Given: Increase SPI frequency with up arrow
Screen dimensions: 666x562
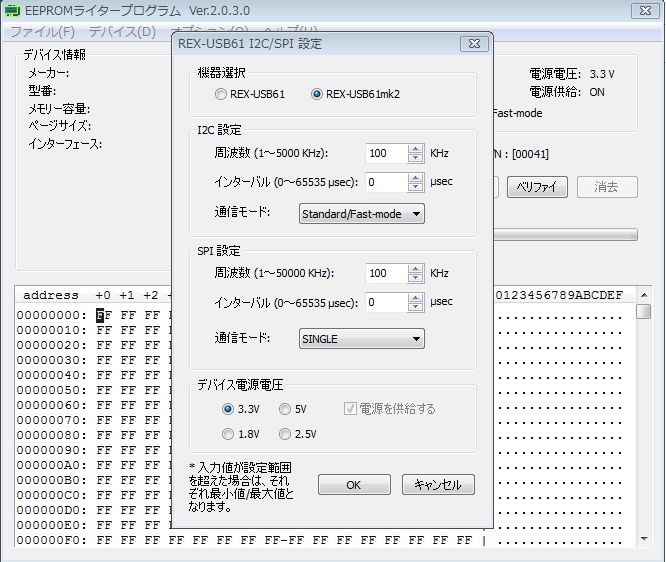Looking at the screenshot, I should point(415,269).
